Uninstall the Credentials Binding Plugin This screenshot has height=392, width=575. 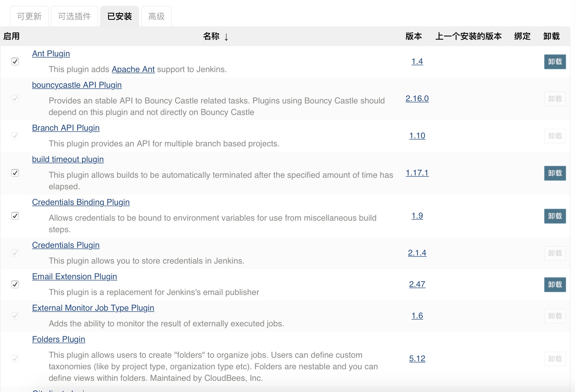[x=555, y=216]
